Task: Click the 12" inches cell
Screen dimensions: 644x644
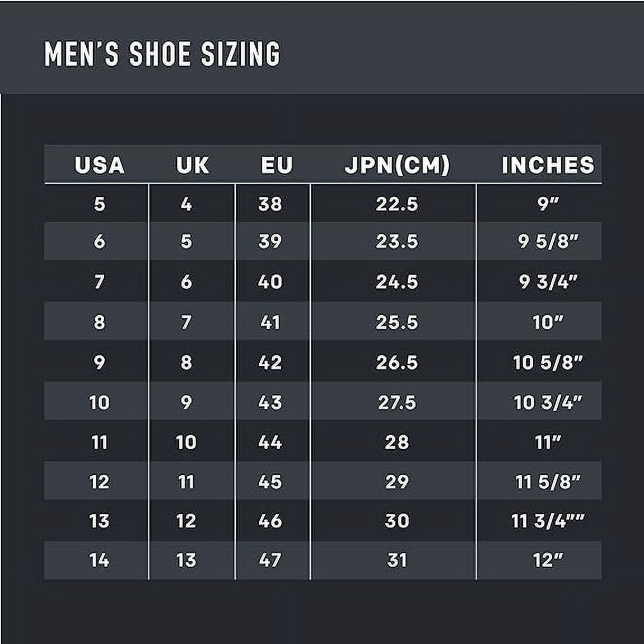Action: (x=548, y=560)
